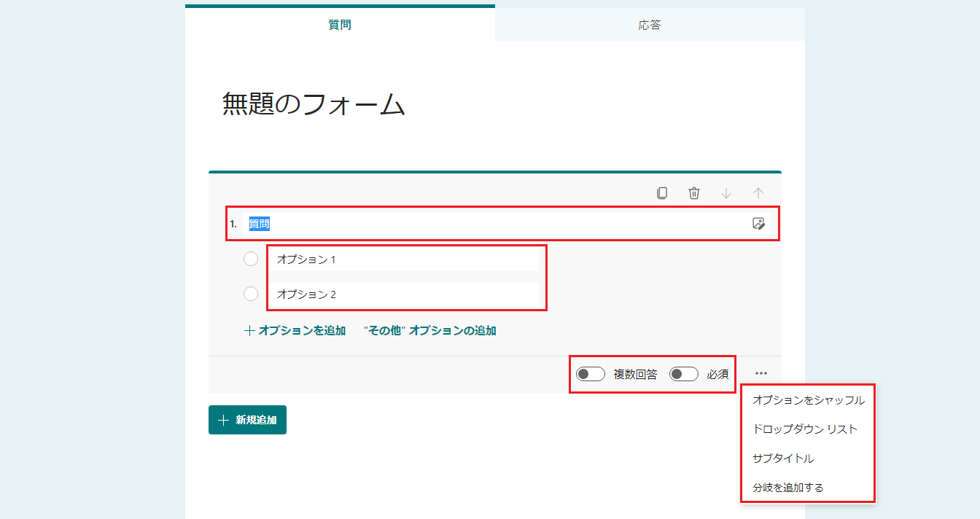Click the オプション 1 text field
The image size is (980, 519).
pyautogui.click(x=406, y=259)
